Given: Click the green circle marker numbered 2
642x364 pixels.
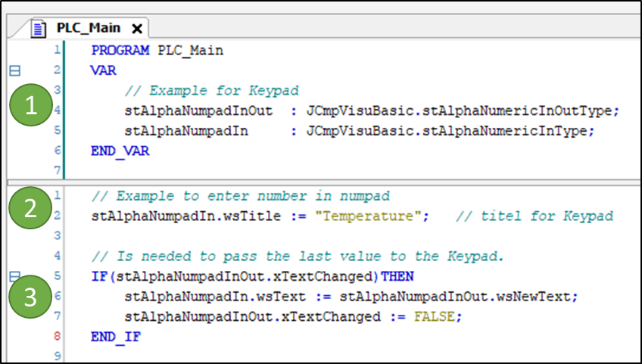Looking at the screenshot, I should click(31, 209).
